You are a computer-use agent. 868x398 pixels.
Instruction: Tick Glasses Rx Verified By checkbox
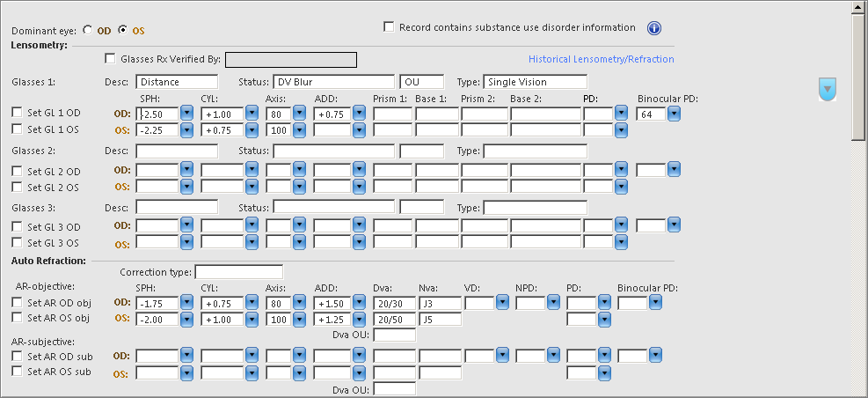pos(110,58)
